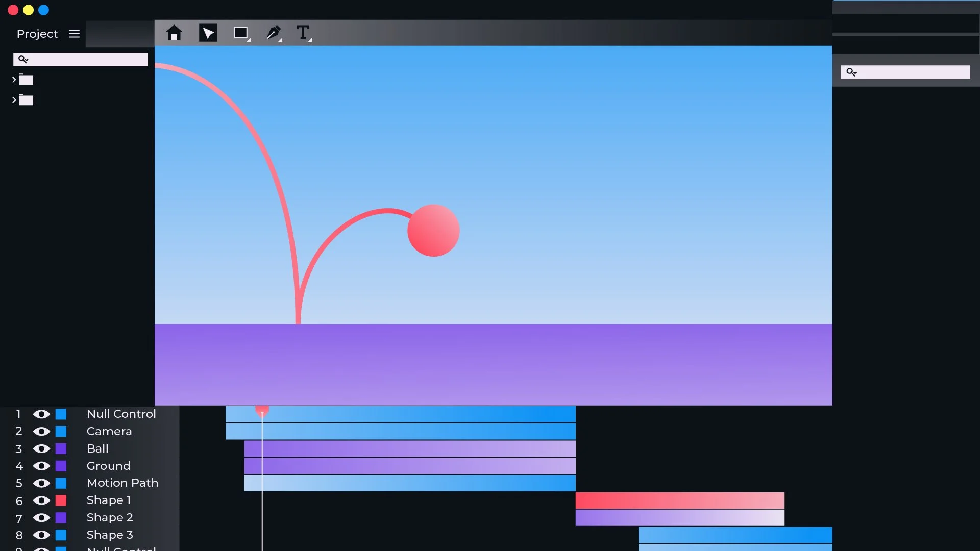This screenshot has height=551, width=980.
Task: Click the blue window zoom button
Action: pos(44,10)
